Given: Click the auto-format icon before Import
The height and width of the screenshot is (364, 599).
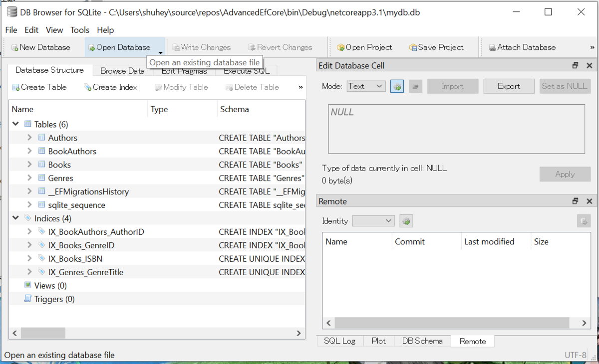Looking at the screenshot, I should (x=415, y=86).
